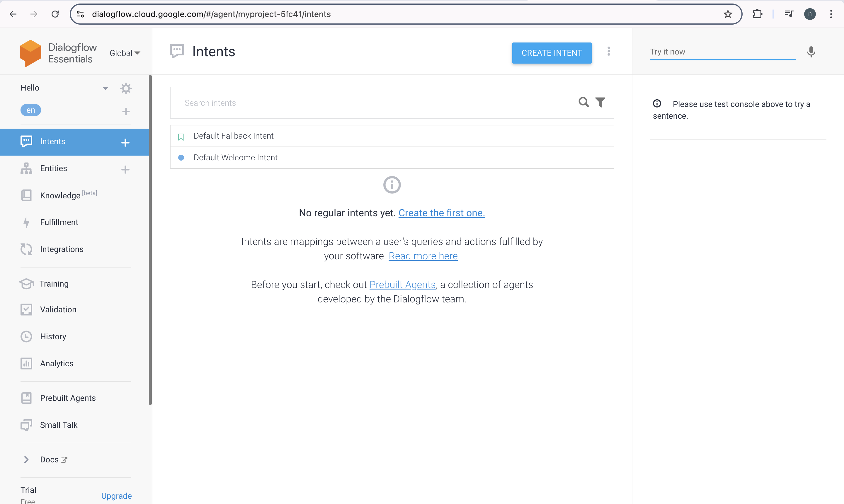Open the Chrome browser menu
This screenshot has width=844, height=504.
click(831, 14)
